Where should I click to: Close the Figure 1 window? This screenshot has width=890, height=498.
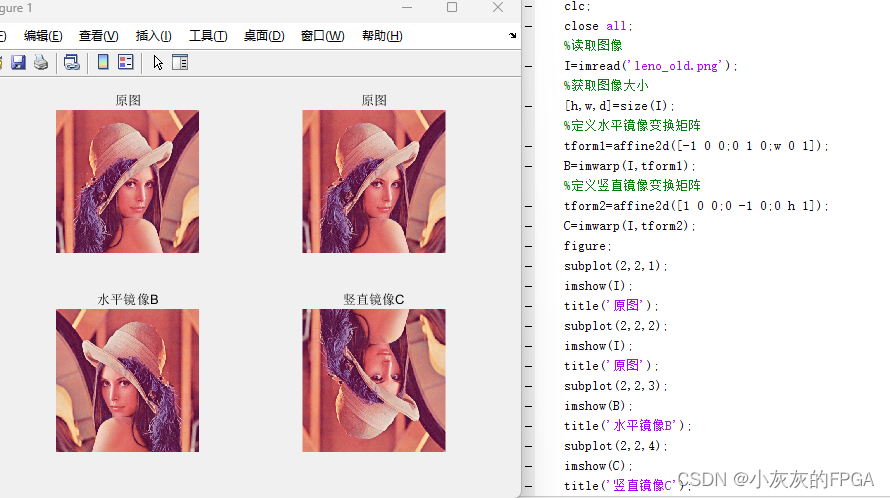pyautogui.click(x=498, y=7)
